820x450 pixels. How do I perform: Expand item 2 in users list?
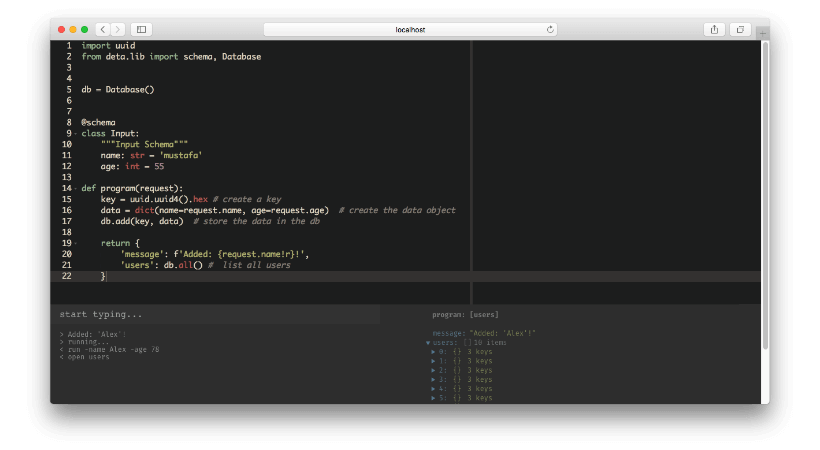(433, 370)
